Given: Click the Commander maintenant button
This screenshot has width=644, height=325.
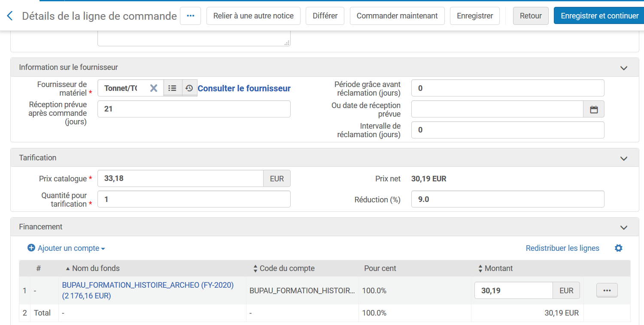Looking at the screenshot, I should (x=397, y=16).
